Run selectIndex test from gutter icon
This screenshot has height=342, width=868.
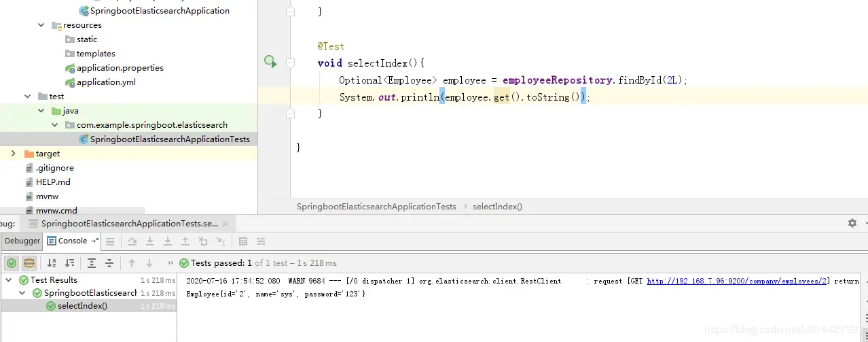tap(270, 62)
